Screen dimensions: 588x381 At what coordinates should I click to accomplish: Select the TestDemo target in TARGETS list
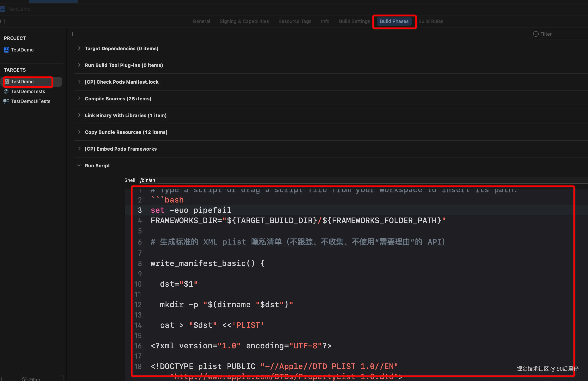click(22, 82)
